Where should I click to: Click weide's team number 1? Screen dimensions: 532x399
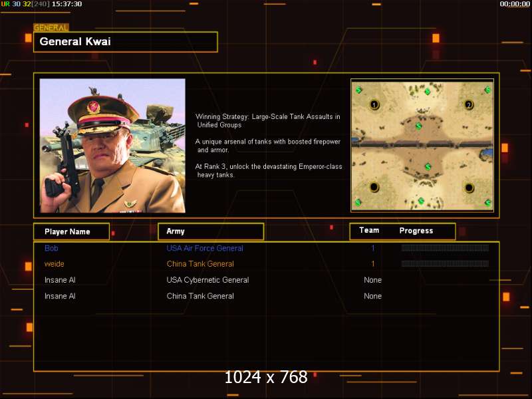[373, 263]
